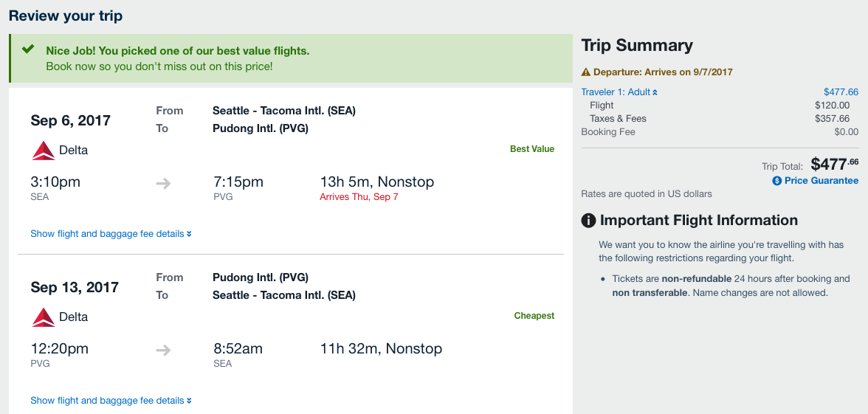Click the Delta logo for Sep 13 flight
The width and height of the screenshot is (868, 414).
click(x=44, y=317)
